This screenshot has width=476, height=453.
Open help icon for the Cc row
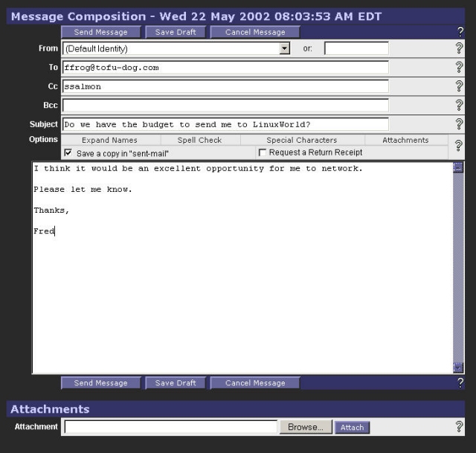(459, 86)
